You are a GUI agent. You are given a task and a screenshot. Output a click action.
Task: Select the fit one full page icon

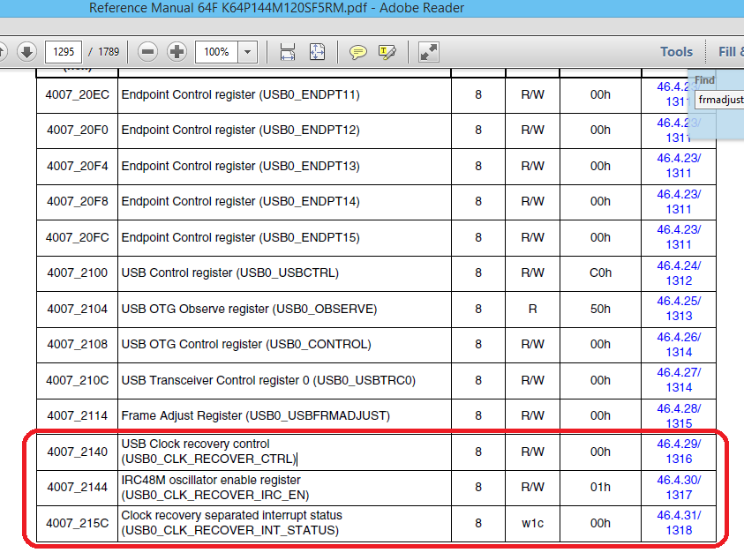click(317, 52)
